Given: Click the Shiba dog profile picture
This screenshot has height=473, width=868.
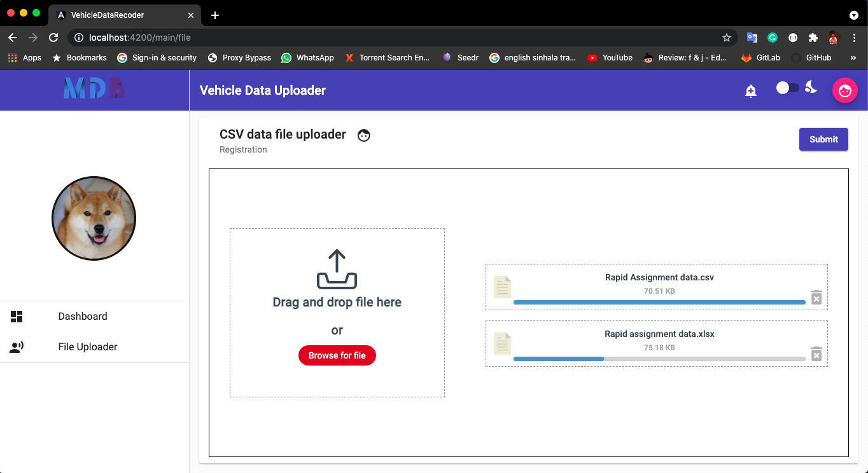Looking at the screenshot, I should click(x=94, y=218).
